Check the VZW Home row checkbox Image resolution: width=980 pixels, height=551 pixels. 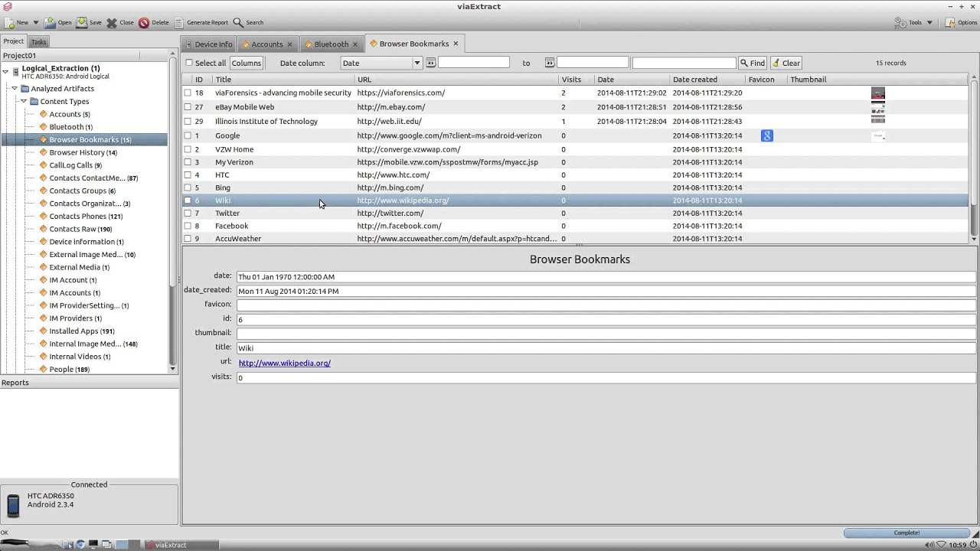188,149
